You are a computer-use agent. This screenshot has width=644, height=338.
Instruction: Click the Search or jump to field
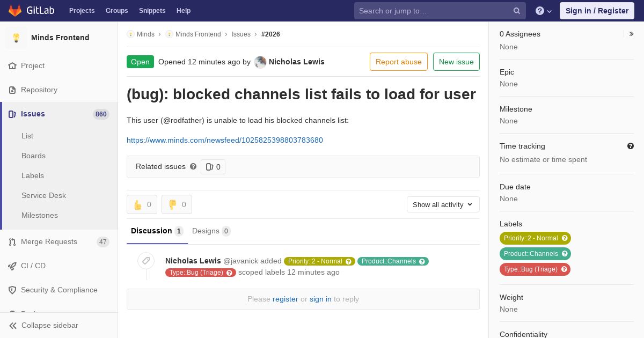(x=440, y=11)
